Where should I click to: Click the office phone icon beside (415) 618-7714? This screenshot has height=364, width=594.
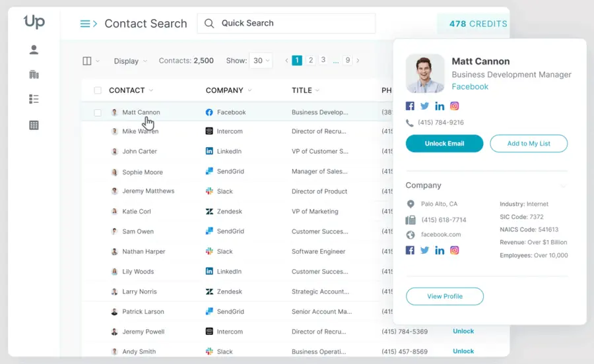tap(411, 220)
